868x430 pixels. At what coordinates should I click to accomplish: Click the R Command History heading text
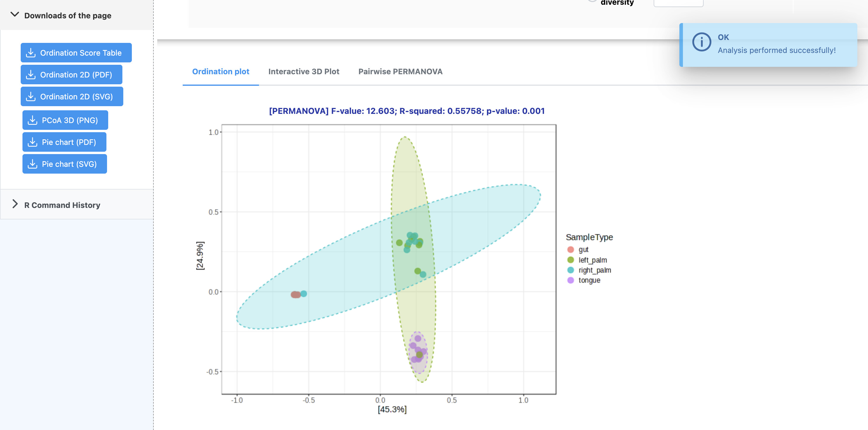pos(62,205)
